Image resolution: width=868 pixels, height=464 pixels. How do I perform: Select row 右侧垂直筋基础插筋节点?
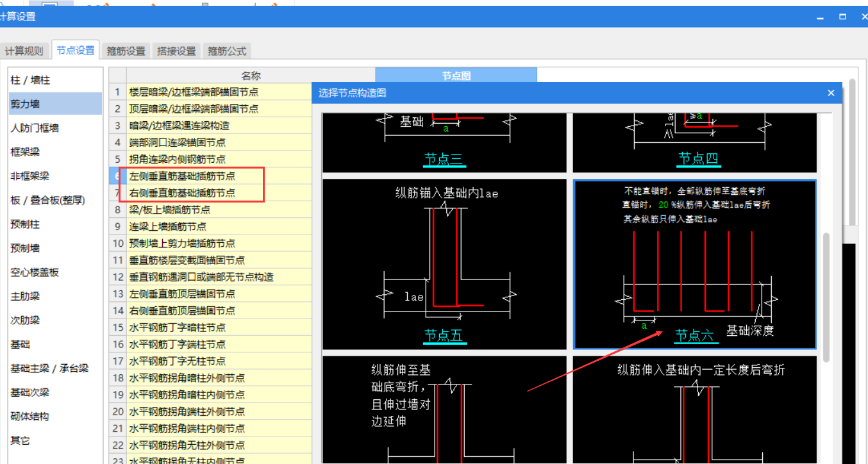182,193
